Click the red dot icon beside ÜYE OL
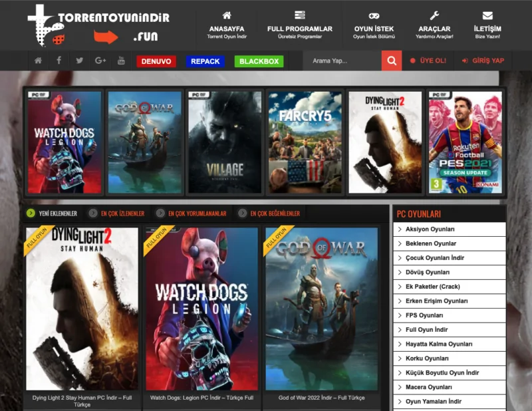The width and height of the screenshot is (532, 411). (412, 61)
